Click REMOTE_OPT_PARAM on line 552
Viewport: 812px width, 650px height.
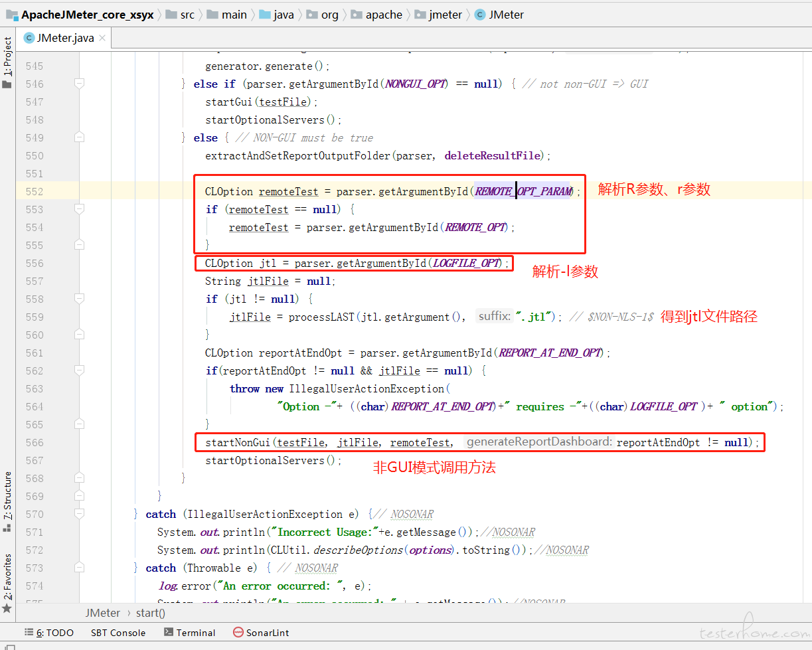523,191
